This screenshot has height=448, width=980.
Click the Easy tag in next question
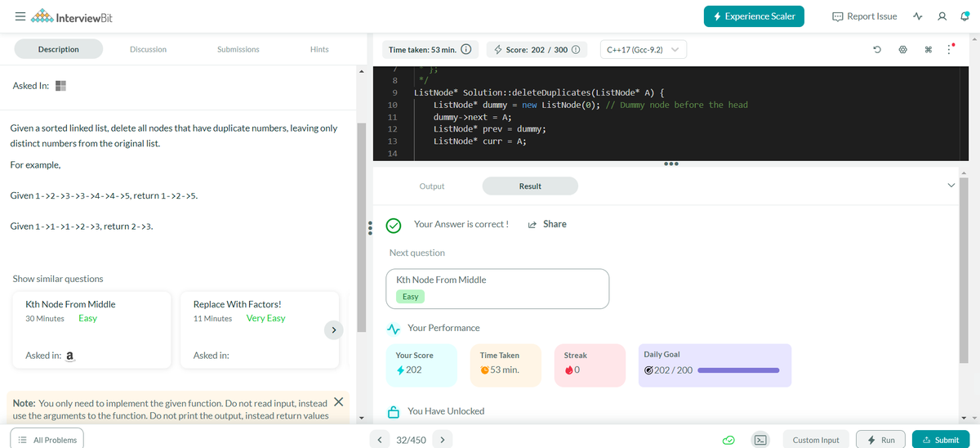coord(411,297)
